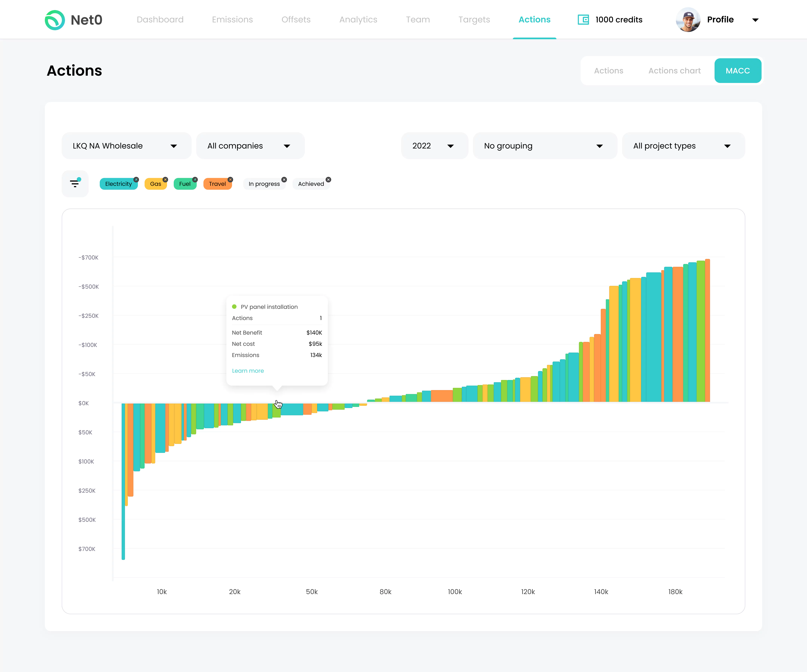Click the Net0 brand name text
Image resolution: width=807 pixels, height=672 pixels.
click(86, 20)
